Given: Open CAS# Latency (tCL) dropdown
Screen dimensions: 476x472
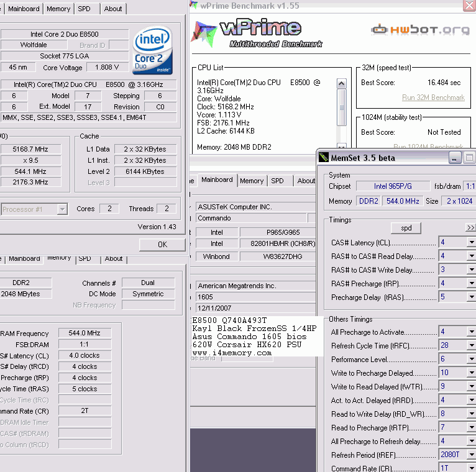Looking at the screenshot, I should tap(472, 242).
